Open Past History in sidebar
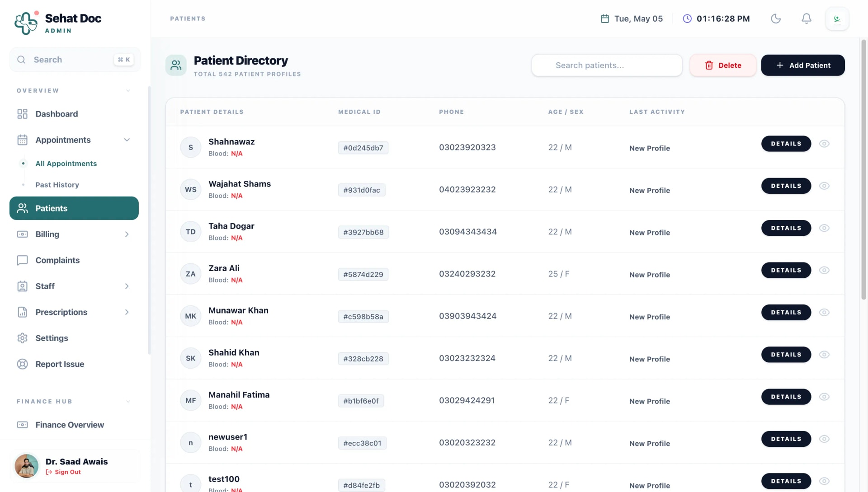 57,185
